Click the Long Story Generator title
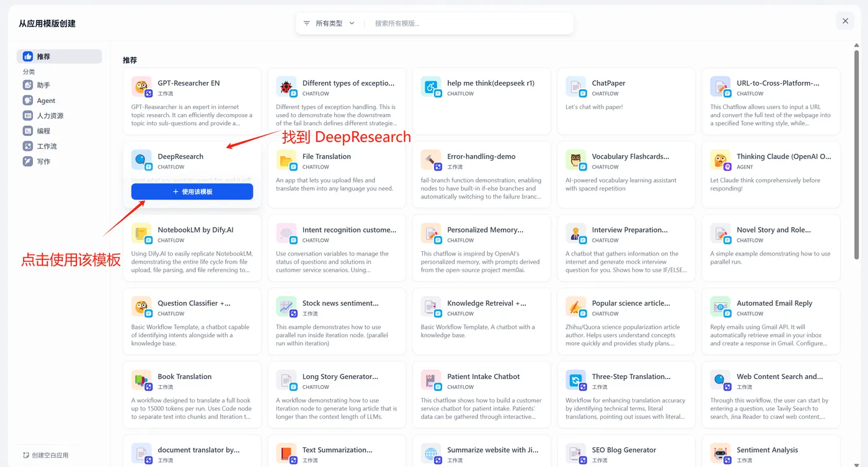The height and width of the screenshot is (467, 868). (340, 376)
